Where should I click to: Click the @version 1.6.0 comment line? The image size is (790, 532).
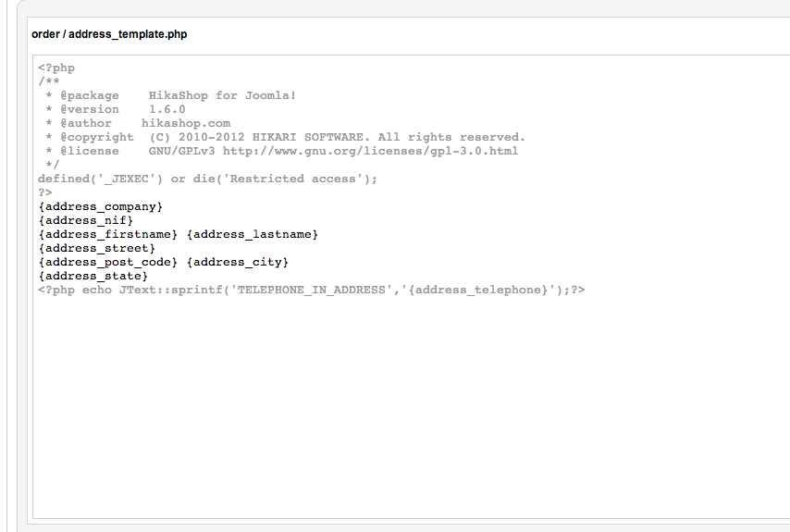coord(116,109)
